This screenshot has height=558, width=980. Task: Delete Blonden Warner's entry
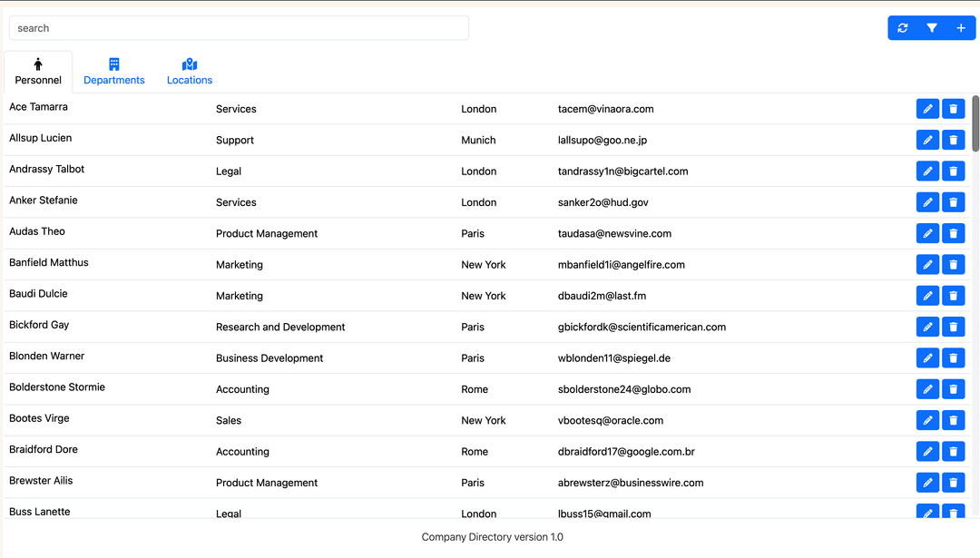(x=953, y=358)
